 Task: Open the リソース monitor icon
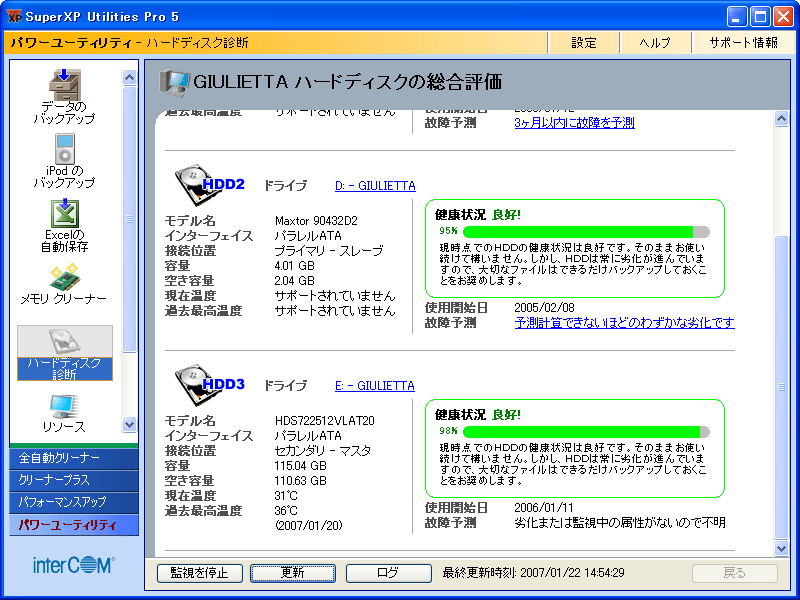coord(64,414)
